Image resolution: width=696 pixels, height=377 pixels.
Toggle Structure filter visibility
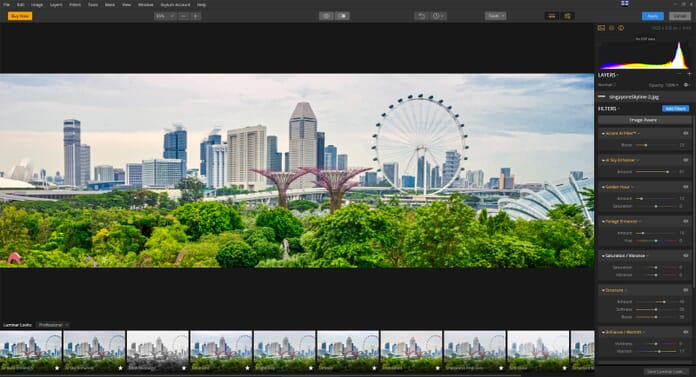point(685,290)
